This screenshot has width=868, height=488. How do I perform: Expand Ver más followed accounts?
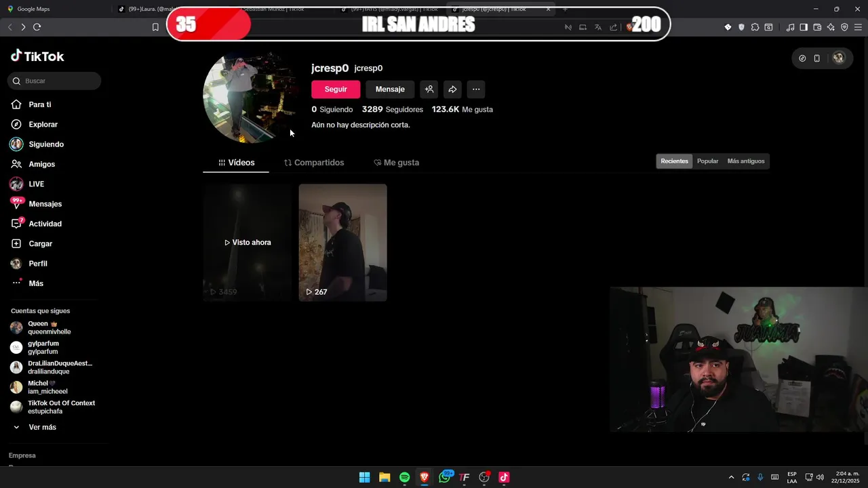[35, 428]
